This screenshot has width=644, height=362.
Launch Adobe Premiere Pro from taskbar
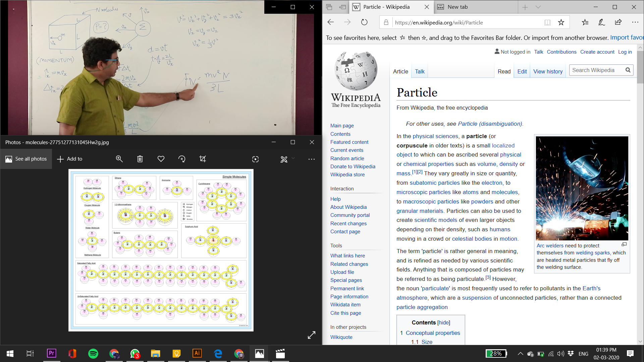[51, 353]
